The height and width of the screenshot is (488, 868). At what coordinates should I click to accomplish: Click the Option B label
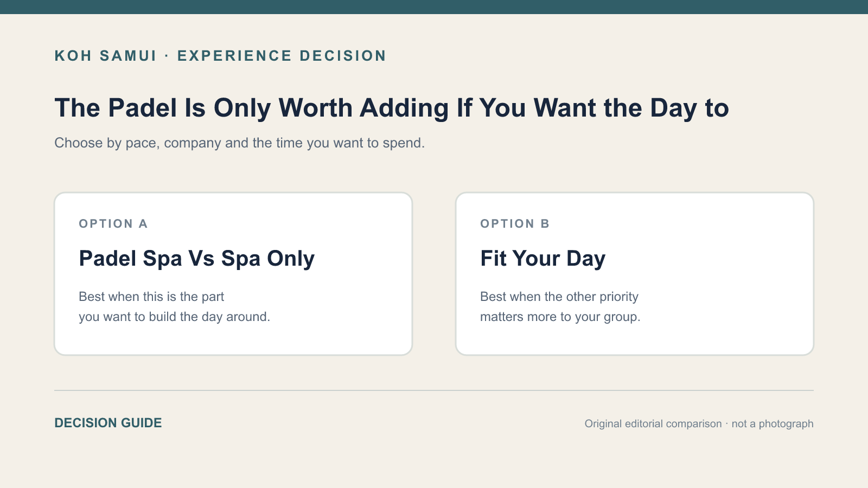[515, 224]
